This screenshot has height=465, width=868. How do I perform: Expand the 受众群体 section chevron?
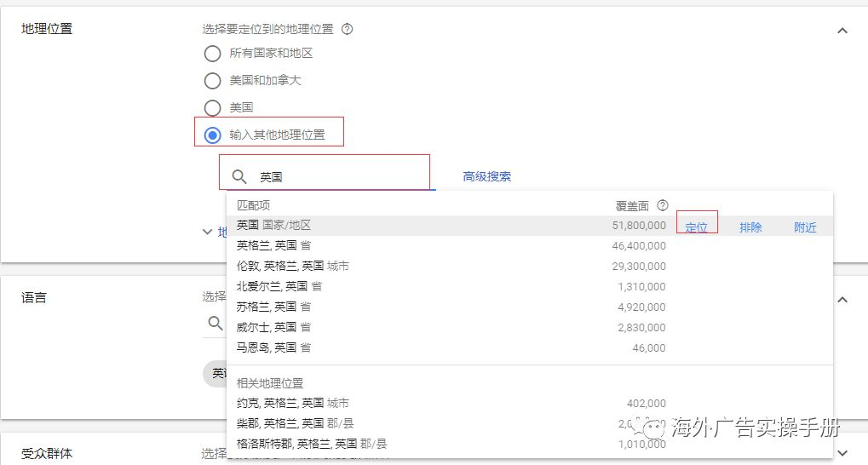842,453
